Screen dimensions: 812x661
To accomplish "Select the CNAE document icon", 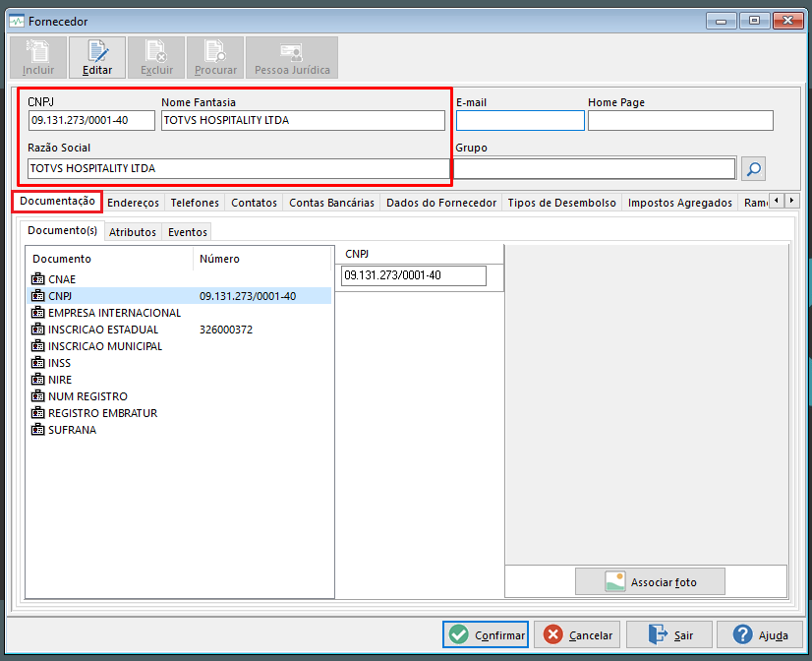I will pyautogui.click(x=37, y=279).
